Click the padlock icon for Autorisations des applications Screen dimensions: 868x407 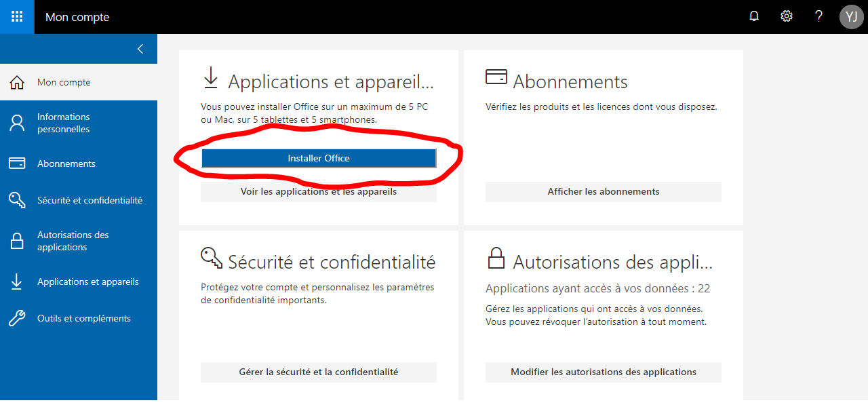pos(17,241)
